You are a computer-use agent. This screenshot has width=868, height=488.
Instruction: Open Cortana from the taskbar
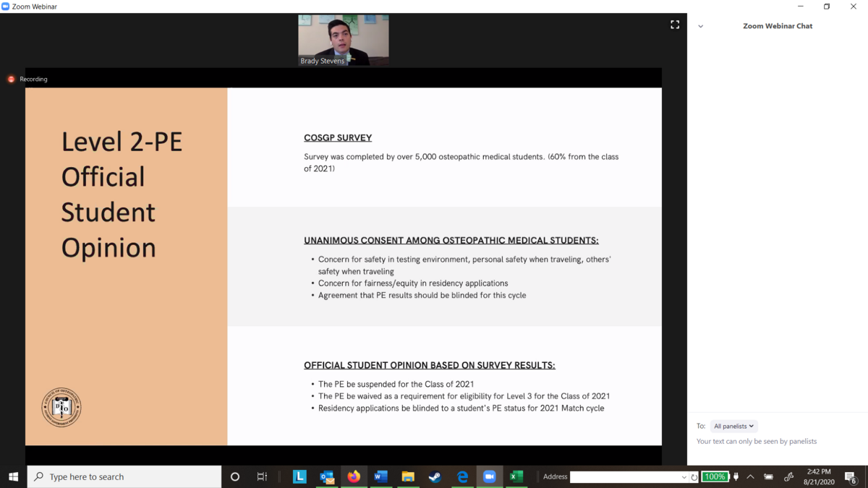click(234, 476)
